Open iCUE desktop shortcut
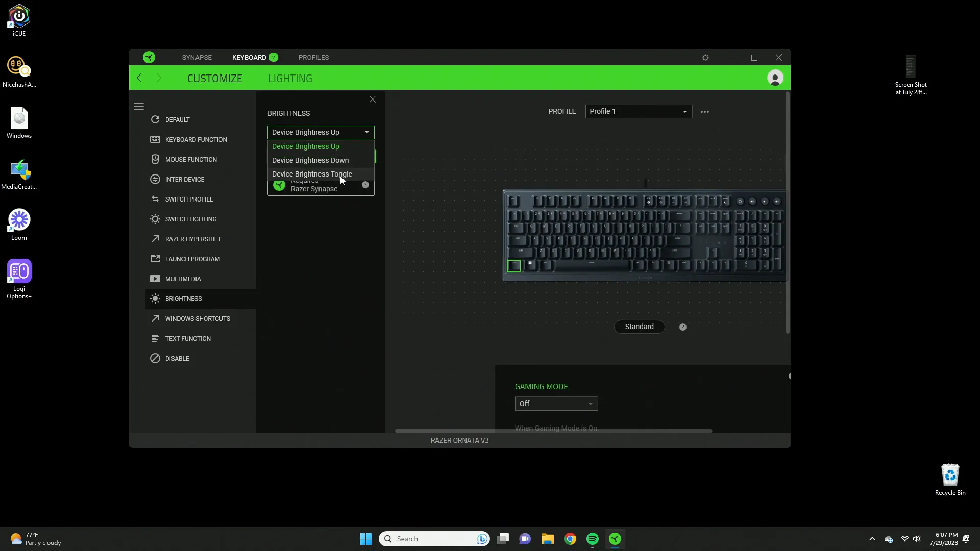Screen dimensions: 980x551 [19, 21]
